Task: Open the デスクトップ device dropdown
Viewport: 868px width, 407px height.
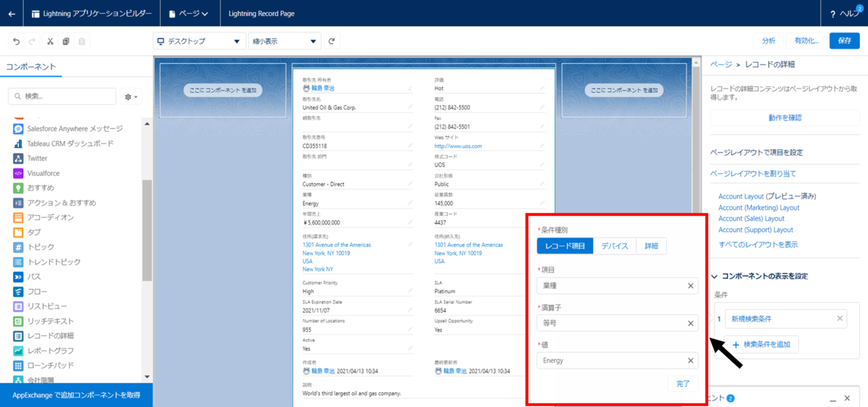Action: pos(198,41)
